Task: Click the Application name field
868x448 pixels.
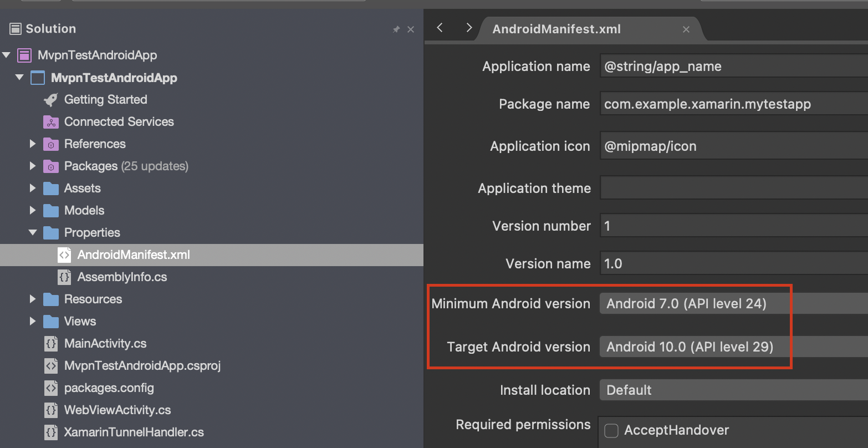Action: [x=734, y=67]
